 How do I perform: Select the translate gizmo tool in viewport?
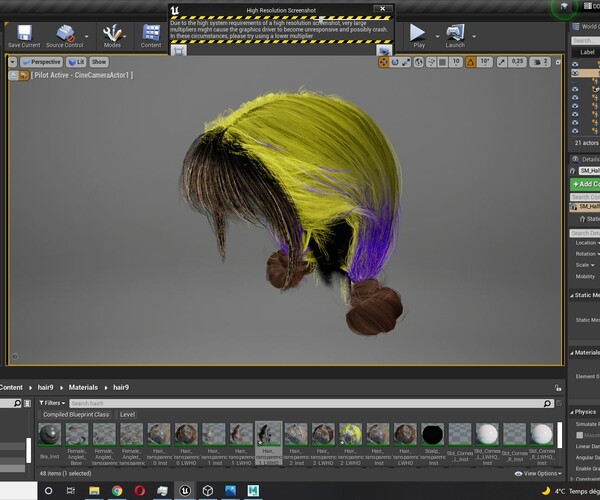coord(383,62)
